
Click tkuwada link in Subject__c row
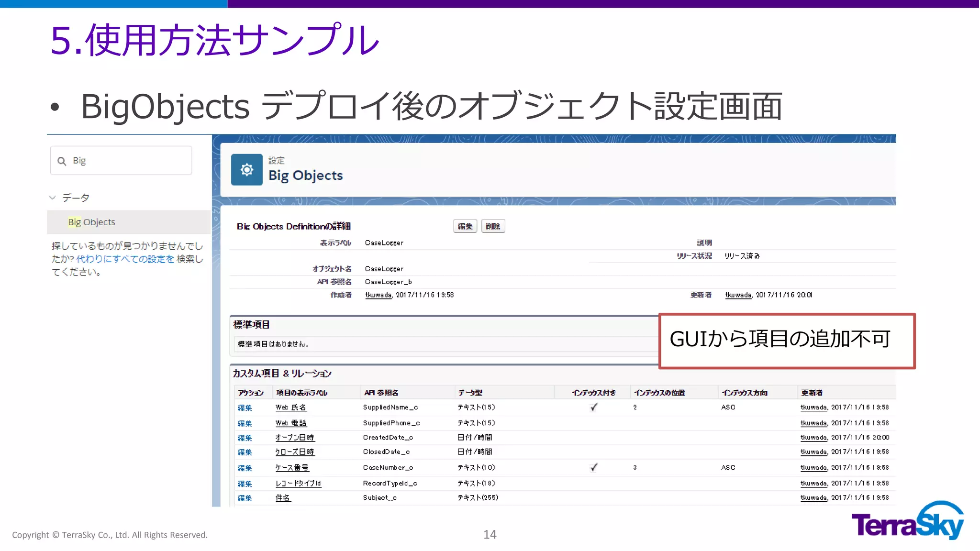point(814,498)
